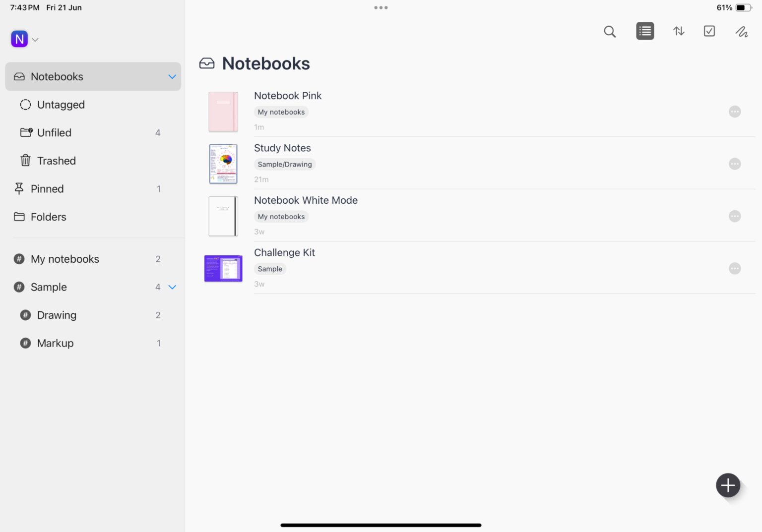762x532 pixels.
Task: Open the Study Notes thumbnail
Action: pyautogui.click(x=223, y=164)
